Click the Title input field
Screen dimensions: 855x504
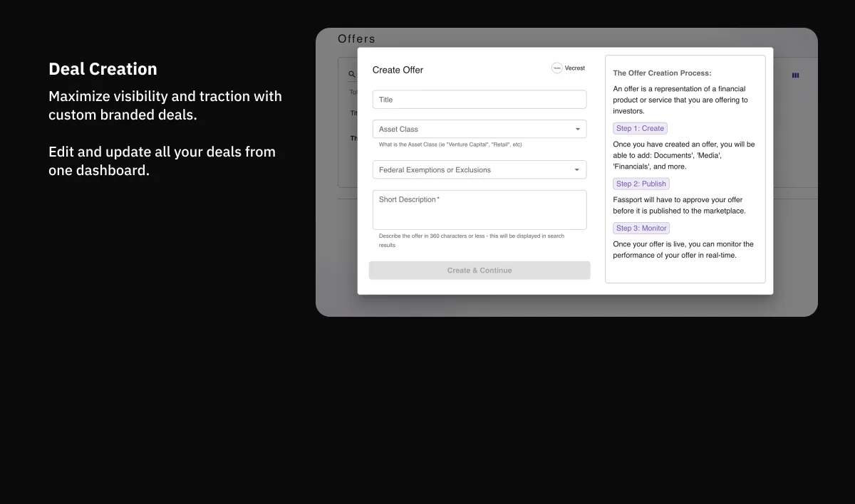(x=480, y=100)
